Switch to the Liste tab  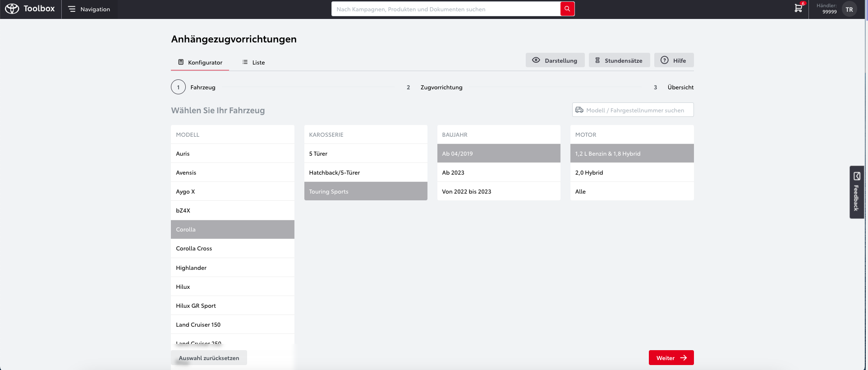click(253, 62)
